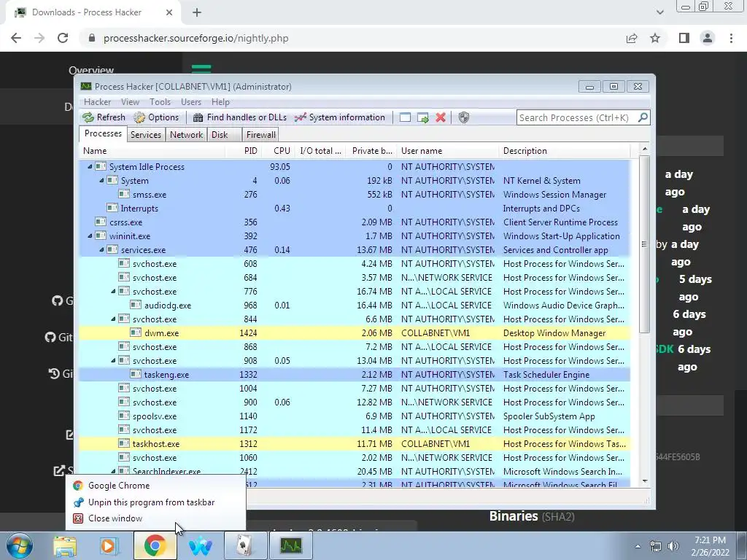Screen dimensions: 747x560
Task: Click the search magnifier icon in Process Hacker
Action: [x=643, y=117]
